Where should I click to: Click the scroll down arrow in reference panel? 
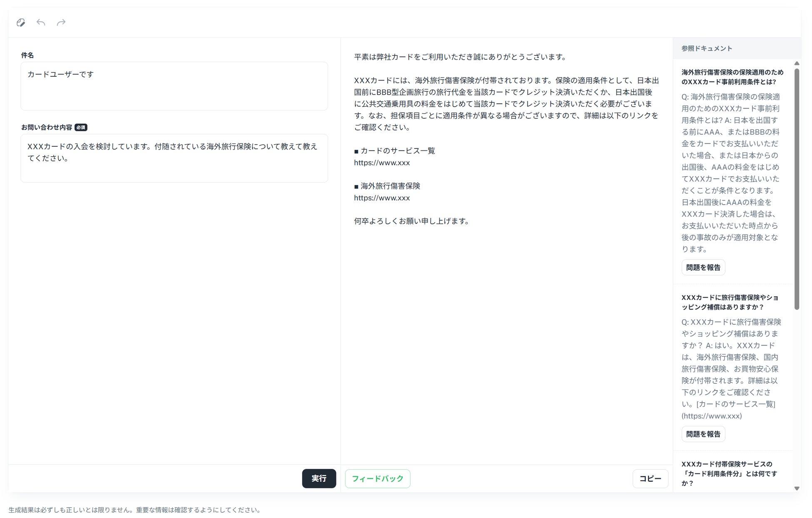(x=797, y=488)
